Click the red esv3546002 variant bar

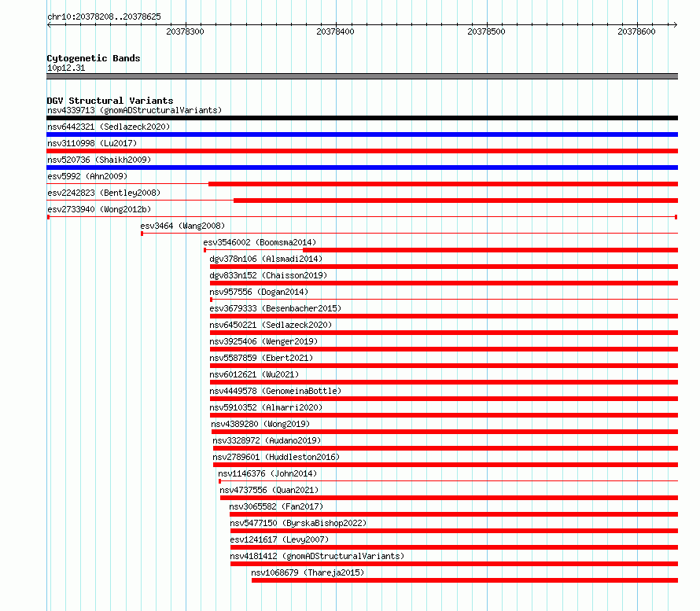(490, 250)
